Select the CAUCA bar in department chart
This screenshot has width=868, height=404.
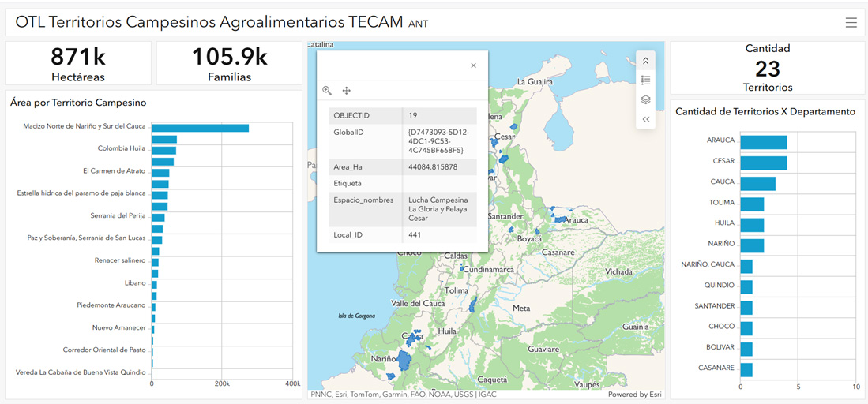tap(757, 183)
